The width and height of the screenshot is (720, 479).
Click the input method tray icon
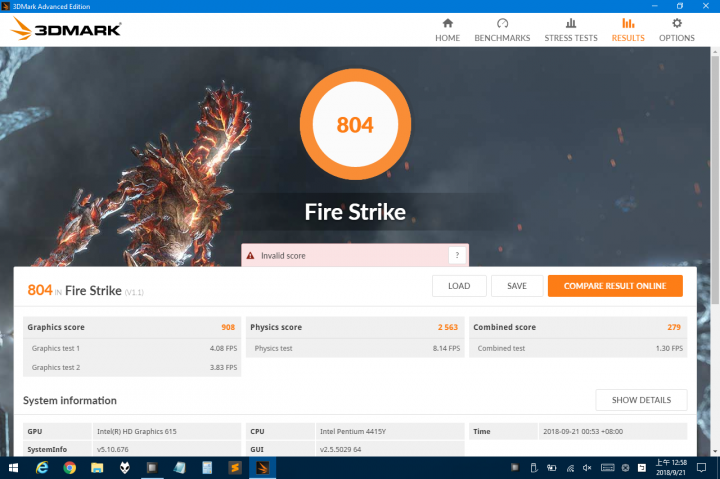pyautogui.click(x=642, y=468)
